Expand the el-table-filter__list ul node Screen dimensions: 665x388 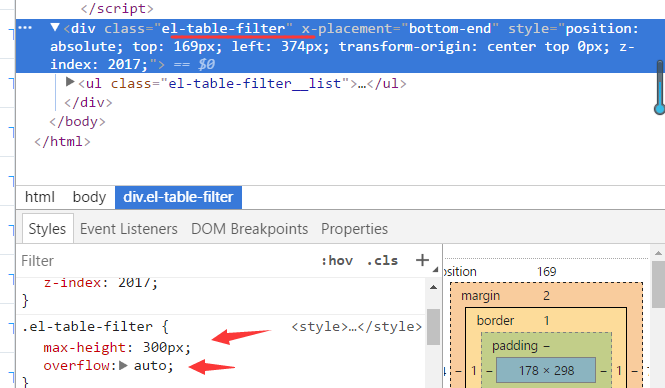[x=70, y=82]
